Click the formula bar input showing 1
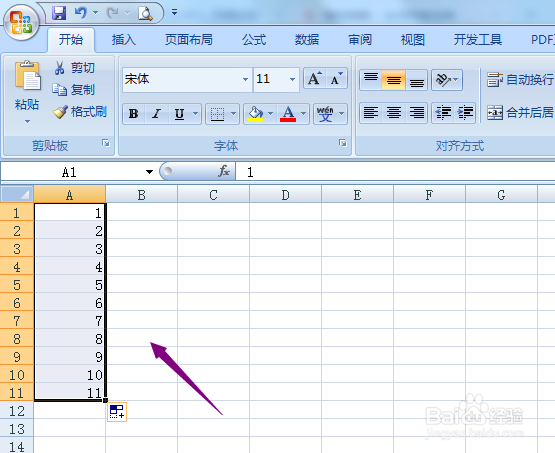Viewport: 555px width, 453px height. point(395,172)
